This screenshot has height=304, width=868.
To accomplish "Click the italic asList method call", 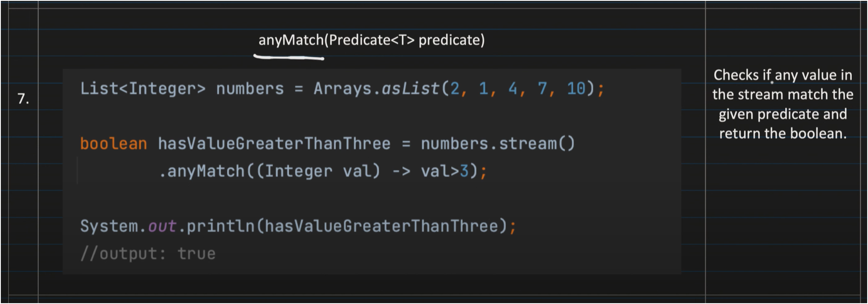I will pos(410,89).
